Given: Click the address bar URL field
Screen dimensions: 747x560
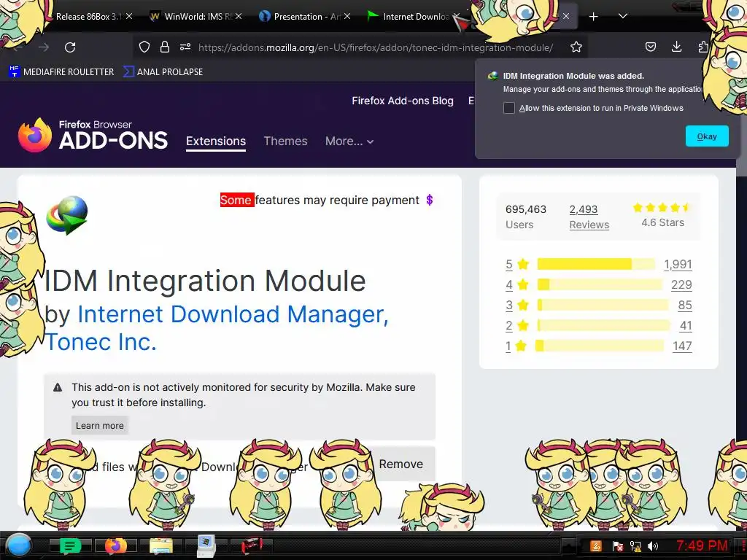Looking at the screenshot, I should (376, 47).
